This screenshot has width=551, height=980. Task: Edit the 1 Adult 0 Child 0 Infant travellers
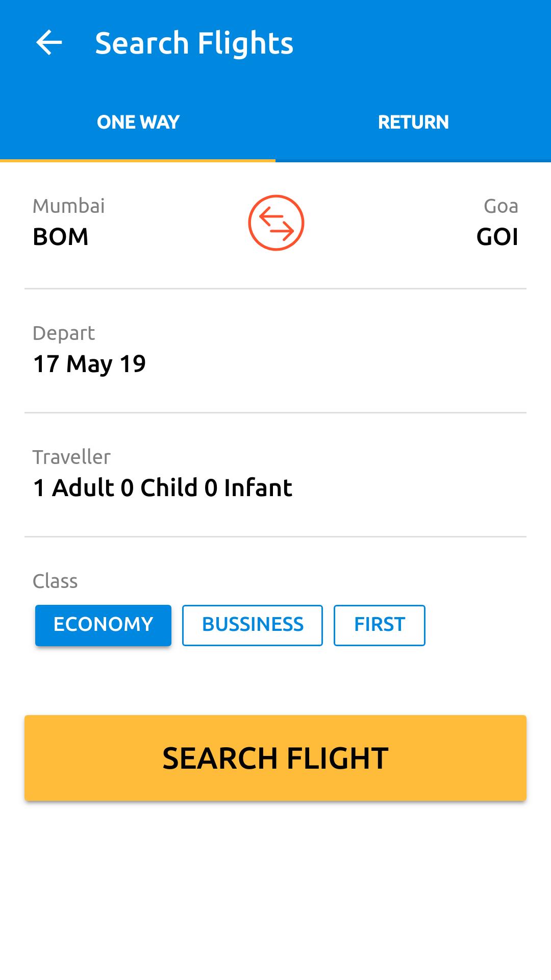(275, 475)
